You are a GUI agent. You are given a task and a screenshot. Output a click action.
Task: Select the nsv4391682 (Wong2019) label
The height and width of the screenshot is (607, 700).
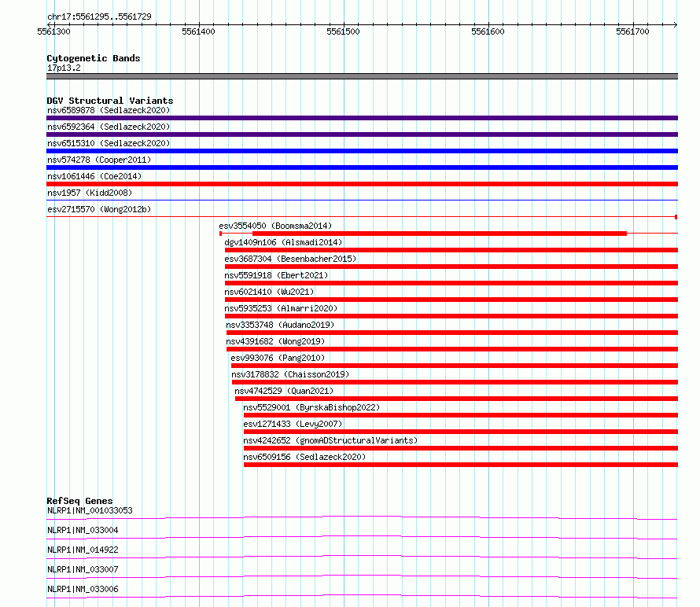[x=275, y=341]
